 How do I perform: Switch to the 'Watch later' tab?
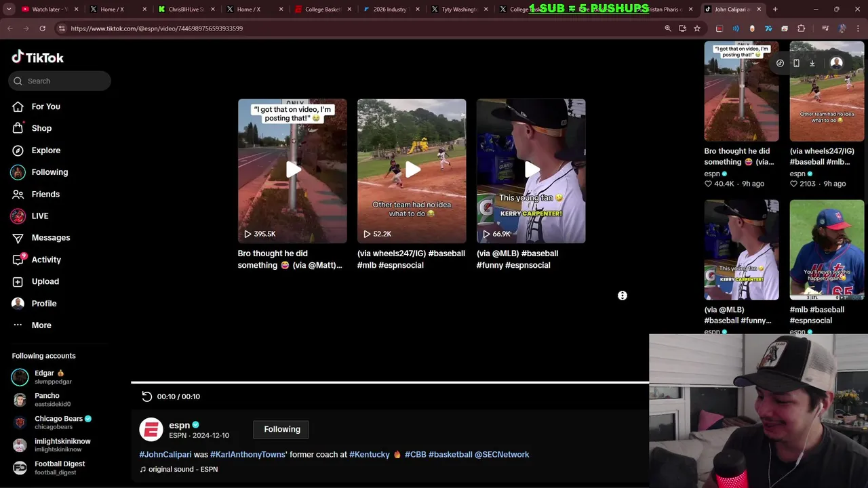click(x=50, y=9)
